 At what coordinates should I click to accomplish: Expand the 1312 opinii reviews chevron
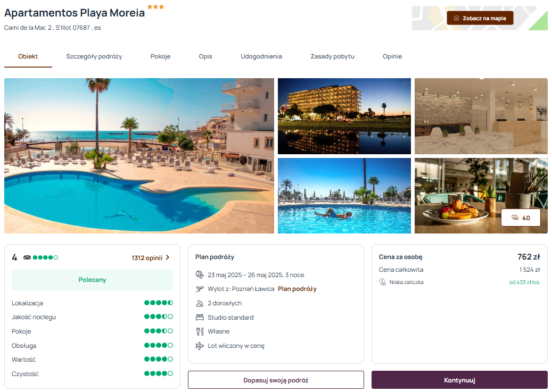click(x=168, y=257)
